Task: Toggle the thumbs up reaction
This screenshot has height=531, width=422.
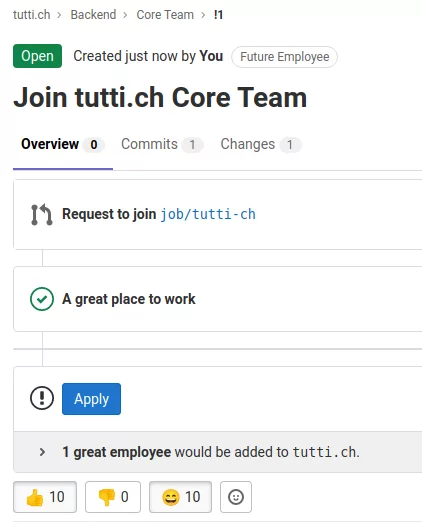Action: pos(45,497)
